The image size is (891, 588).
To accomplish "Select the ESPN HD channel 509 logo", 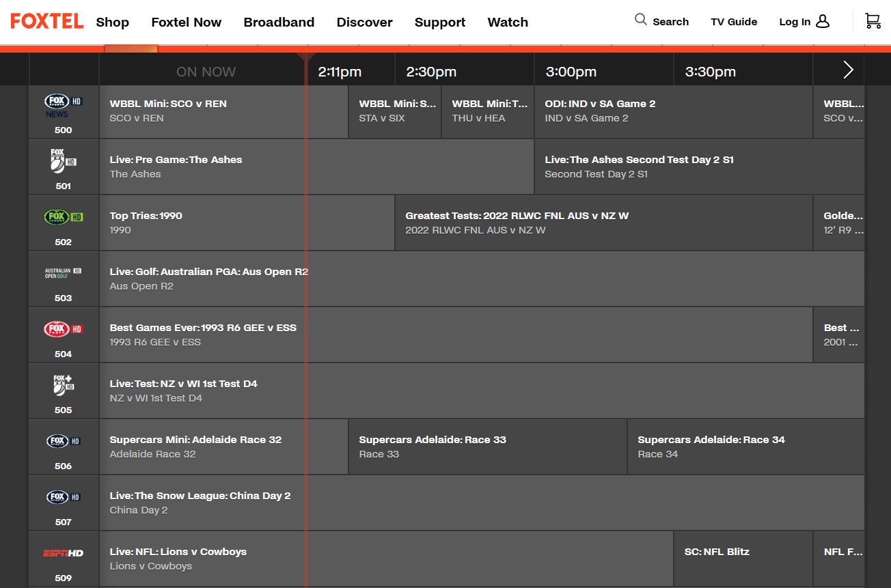I will [64, 553].
